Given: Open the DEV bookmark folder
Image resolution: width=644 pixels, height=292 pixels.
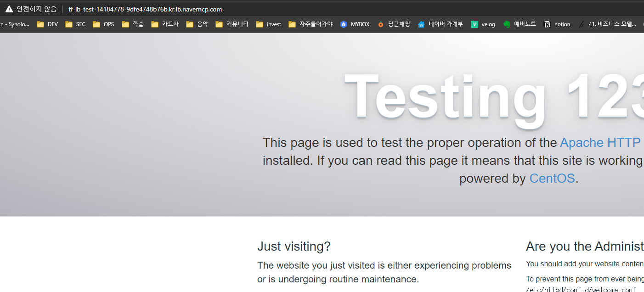Looking at the screenshot, I should pyautogui.click(x=47, y=24).
